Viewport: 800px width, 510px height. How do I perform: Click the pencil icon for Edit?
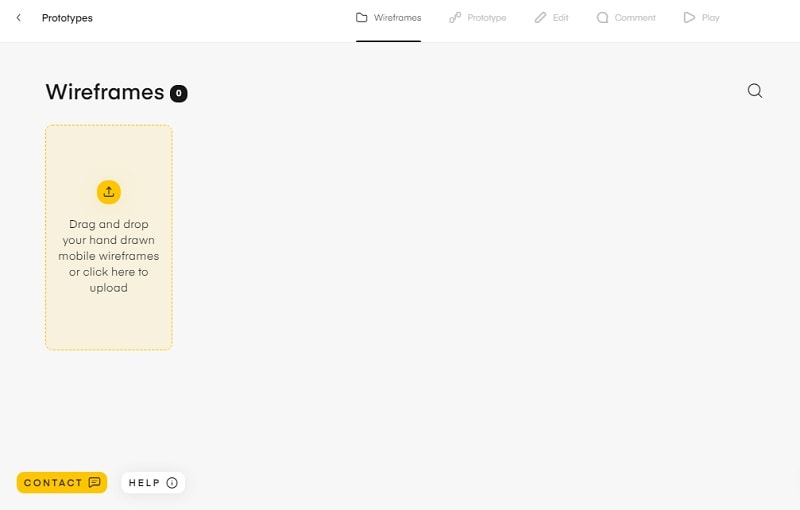(541, 18)
